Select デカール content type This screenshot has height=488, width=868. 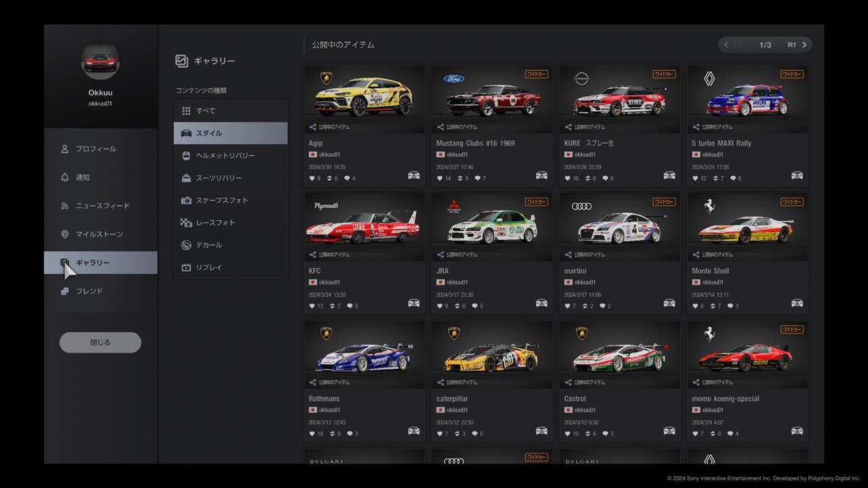[x=231, y=245]
